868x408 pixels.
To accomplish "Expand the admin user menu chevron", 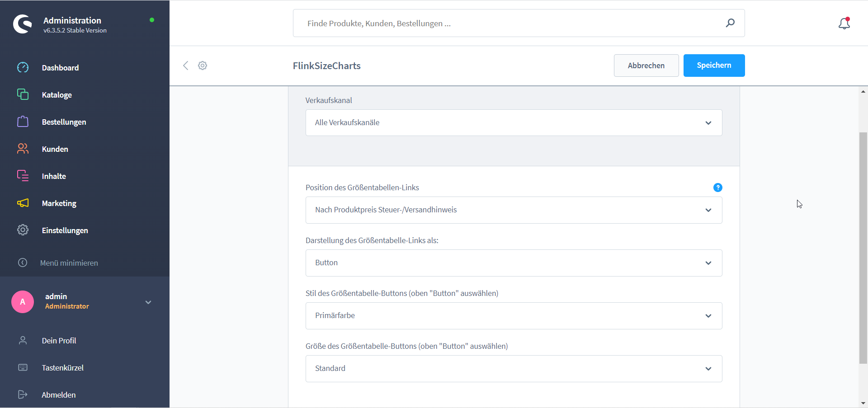I will pos(148,302).
